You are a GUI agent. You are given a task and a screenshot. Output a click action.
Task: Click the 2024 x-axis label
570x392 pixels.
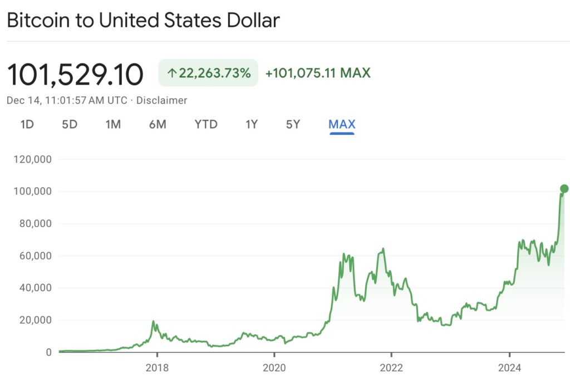[x=509, y=367]
